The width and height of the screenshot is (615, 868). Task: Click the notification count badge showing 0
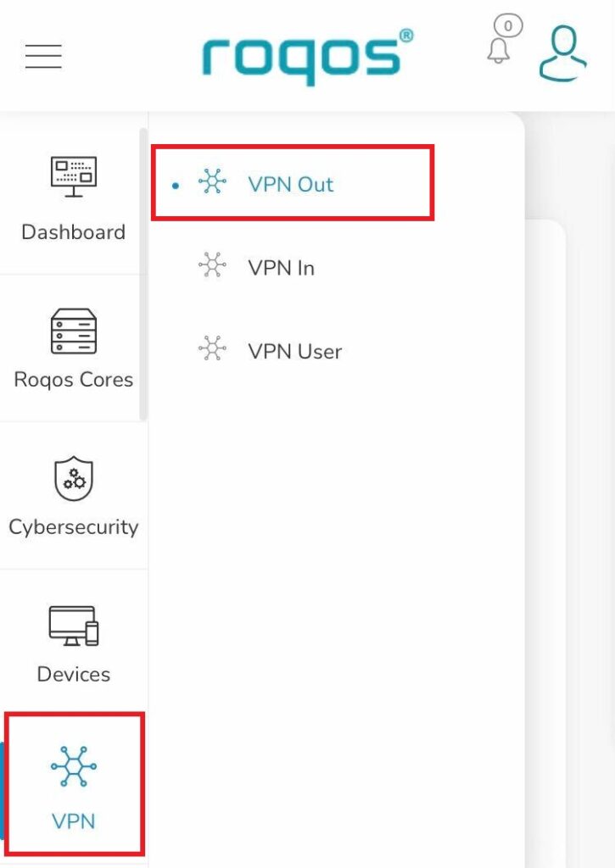508,25
